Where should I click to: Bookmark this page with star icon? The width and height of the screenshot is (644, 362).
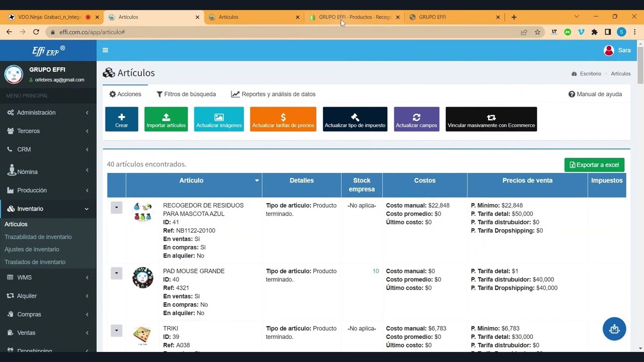tap(537, 32)
